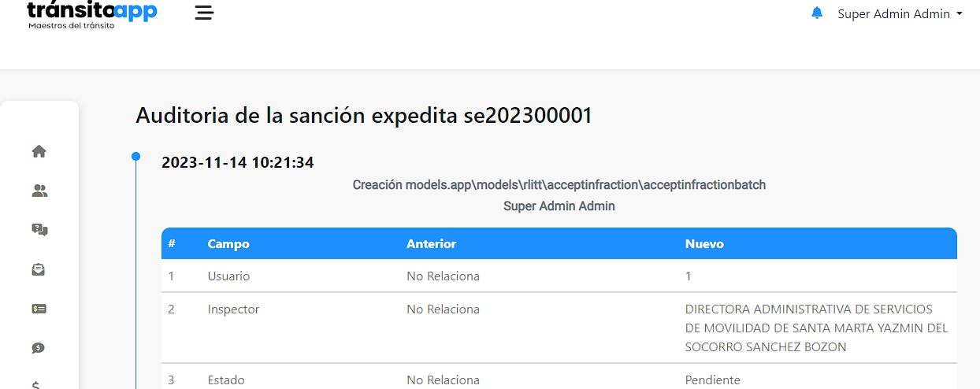Click the Pendiente value in Estado row

[713, 380]
